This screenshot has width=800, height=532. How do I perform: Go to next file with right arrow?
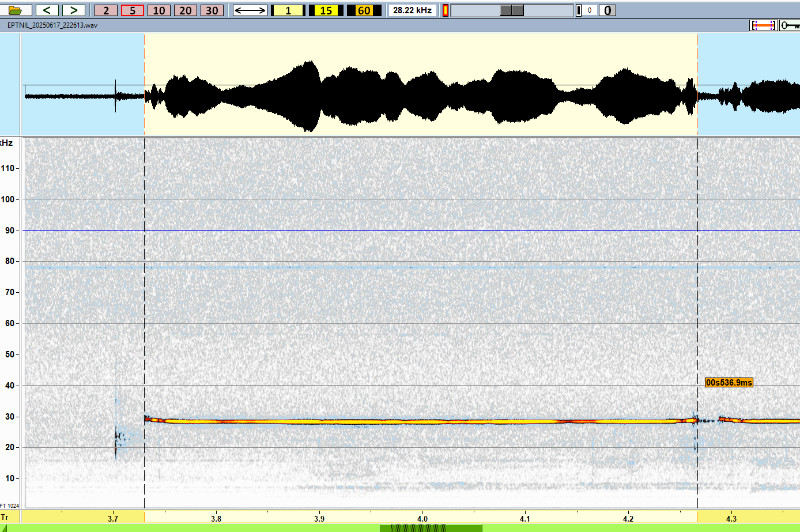click(x=73, y=10)
